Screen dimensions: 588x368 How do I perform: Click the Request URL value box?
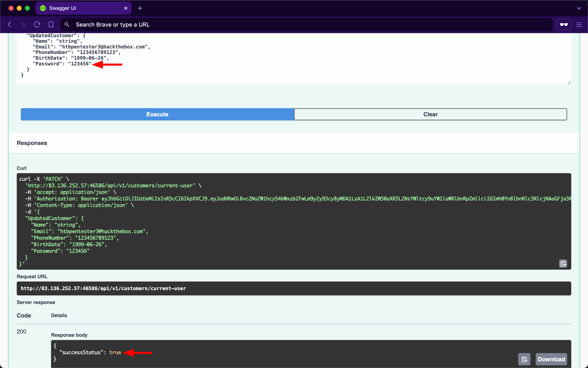point(294,288)
